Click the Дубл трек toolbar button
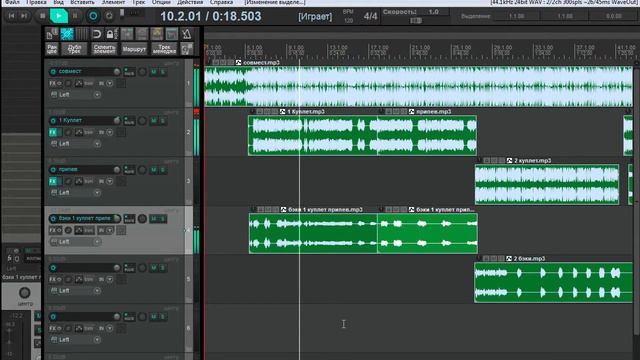This screenshot has width=640, height=360. click(74, 49)
